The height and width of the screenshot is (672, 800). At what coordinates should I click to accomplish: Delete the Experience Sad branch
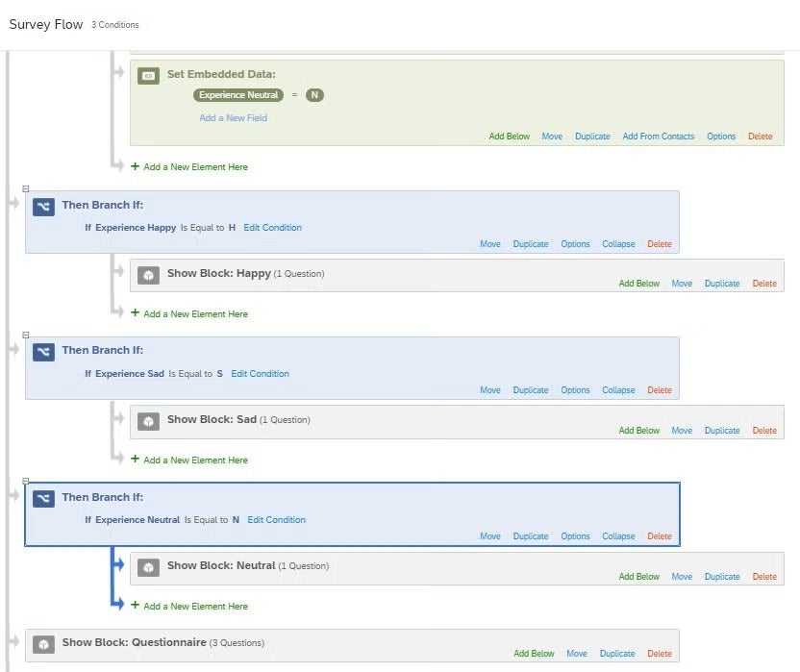pyautogui.click(x=660, y=389)
